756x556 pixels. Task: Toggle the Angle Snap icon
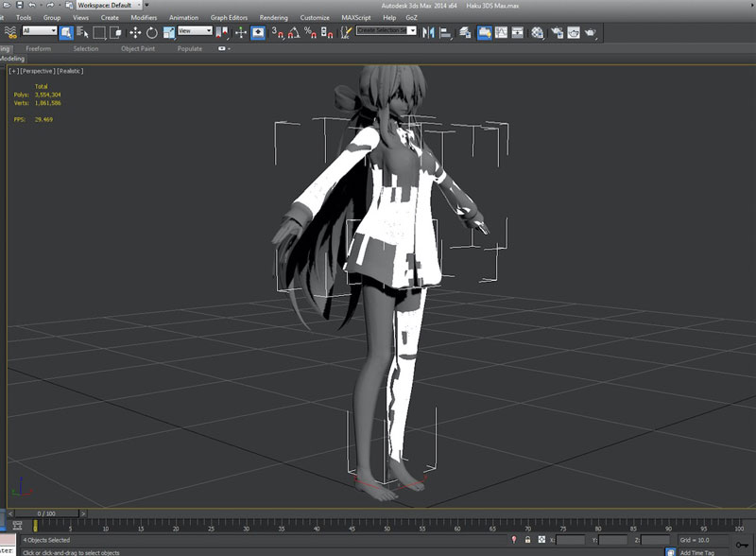(x=293, y=32)
